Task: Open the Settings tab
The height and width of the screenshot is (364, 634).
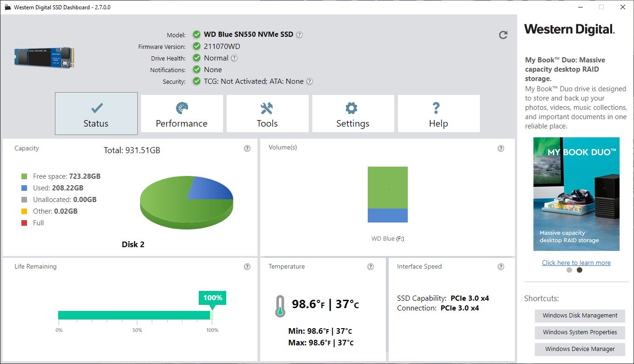Action: 353,114
